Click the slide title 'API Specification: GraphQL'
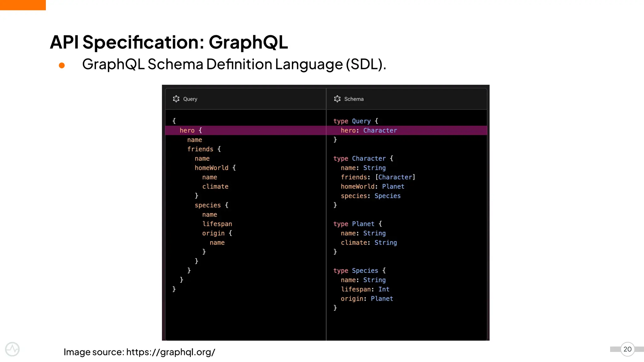This screenshot has width=644, height=362. coord(169,42)
